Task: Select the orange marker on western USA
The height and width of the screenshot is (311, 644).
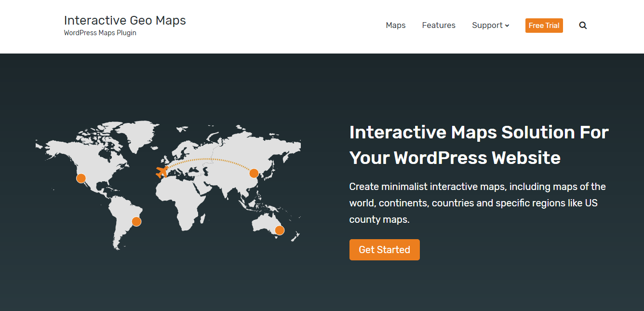Action: (x=81, y=178)
